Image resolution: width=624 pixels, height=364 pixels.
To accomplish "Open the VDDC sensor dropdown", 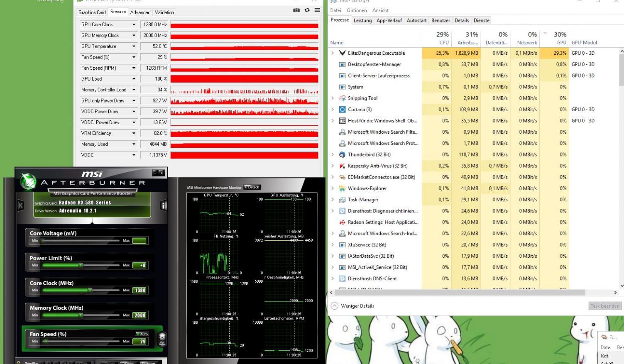I will tap(134, 155).
